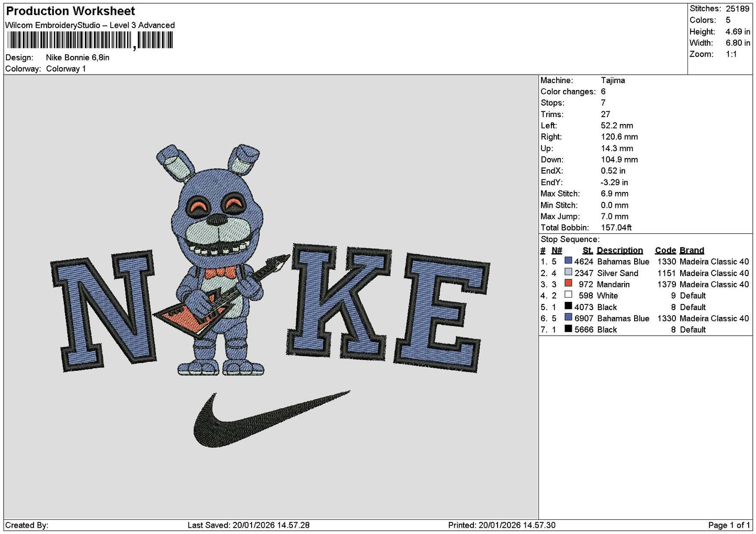Click the Down value '104.9 mm'
Screen dimensions: 756x534
[619, 160]
